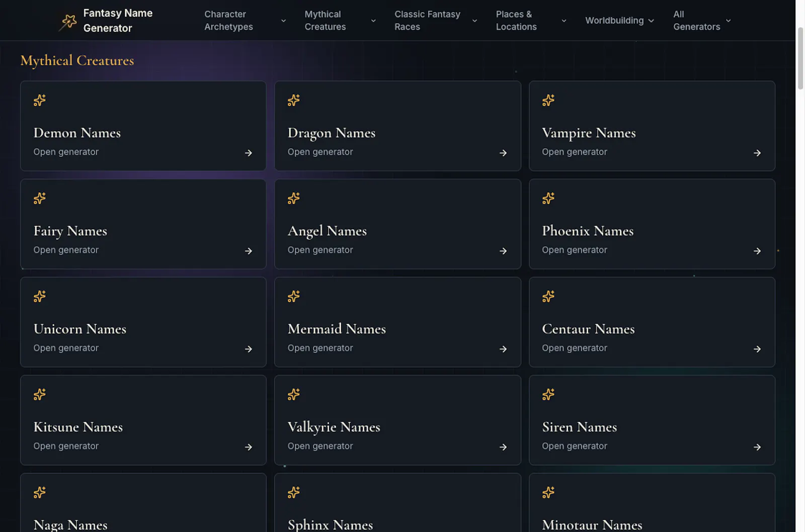Open Classic Fantasy Races menu
The image size is (805, 532).
point(436,21)
